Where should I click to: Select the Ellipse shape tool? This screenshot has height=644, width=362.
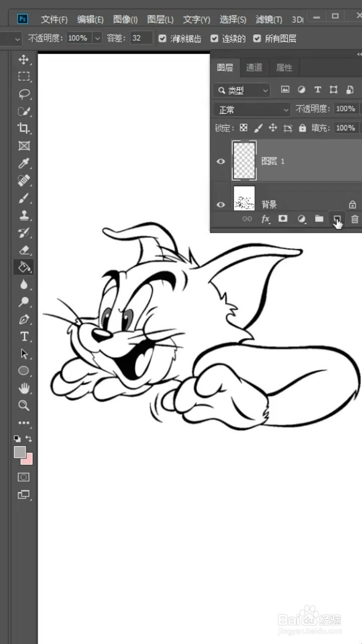[24, 371]
